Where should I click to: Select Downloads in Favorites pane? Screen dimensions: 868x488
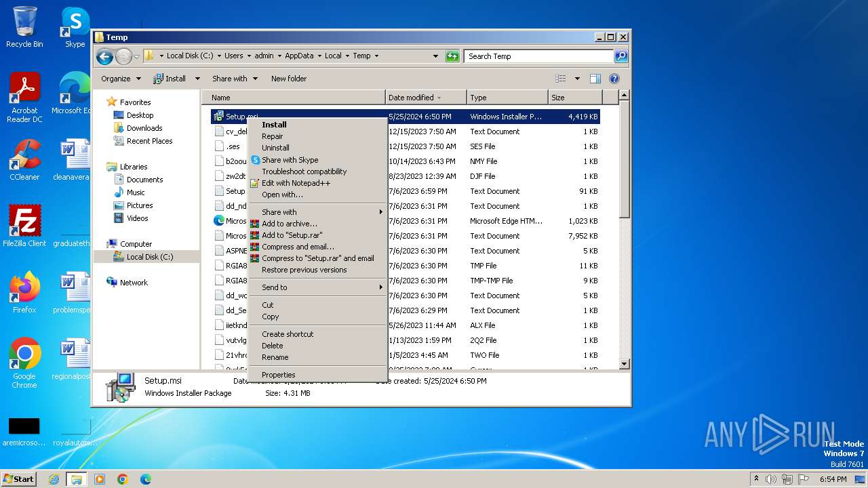pyautogui.click(x=144, y=128)
